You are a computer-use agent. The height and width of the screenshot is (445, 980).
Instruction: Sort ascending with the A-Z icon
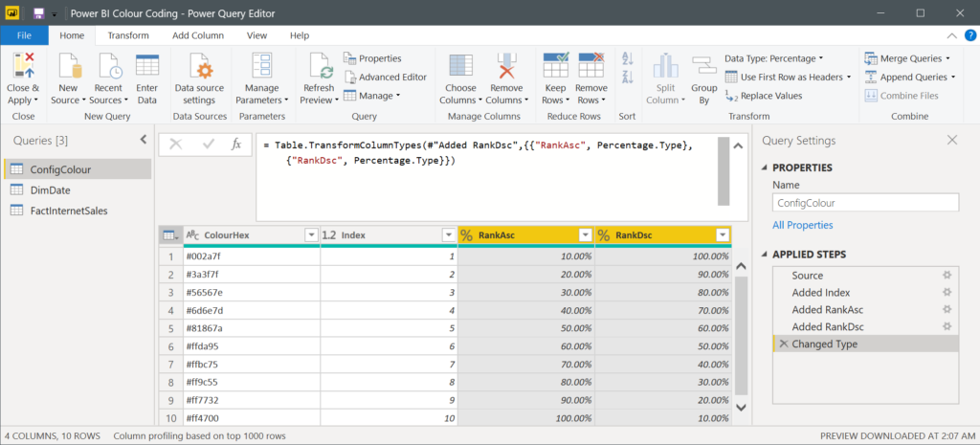click(x=628, y=58)
